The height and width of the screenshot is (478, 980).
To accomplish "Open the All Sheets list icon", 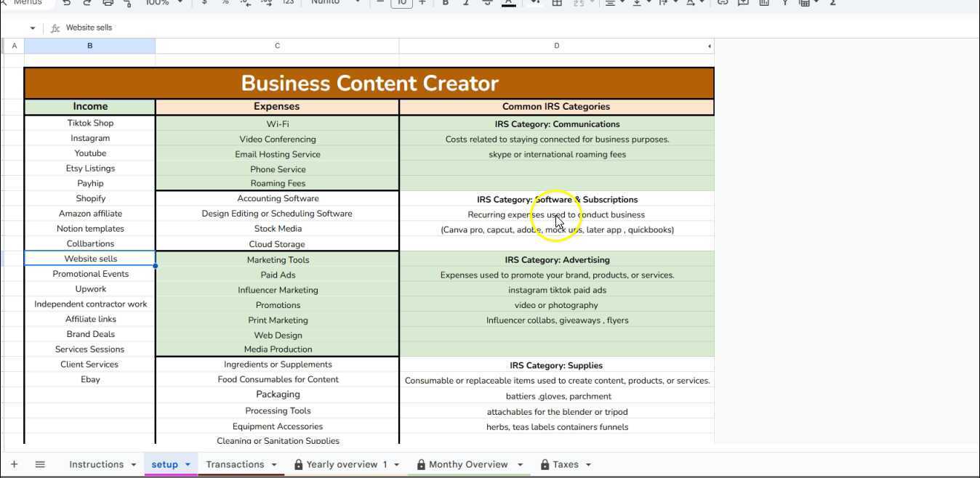I will [x=40, y=464].
